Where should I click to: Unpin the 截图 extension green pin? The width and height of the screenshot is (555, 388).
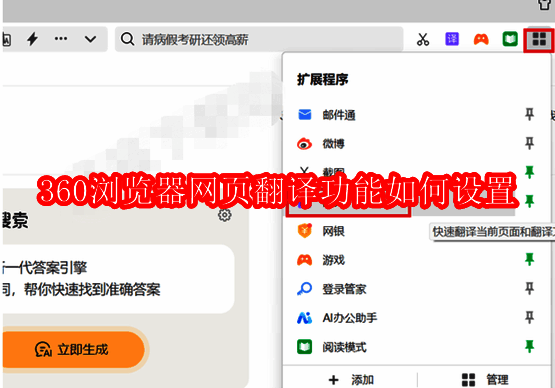(529, 172)
